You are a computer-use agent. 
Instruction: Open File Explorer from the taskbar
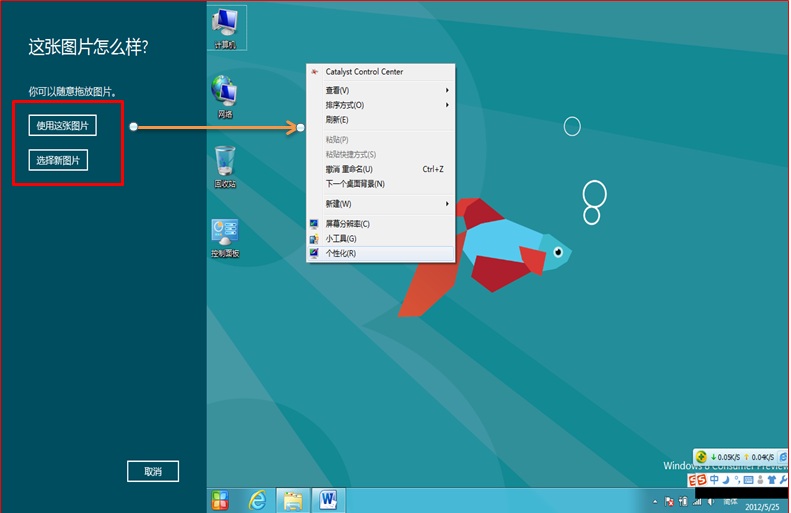pyautogui.click(x=293, y=500)
